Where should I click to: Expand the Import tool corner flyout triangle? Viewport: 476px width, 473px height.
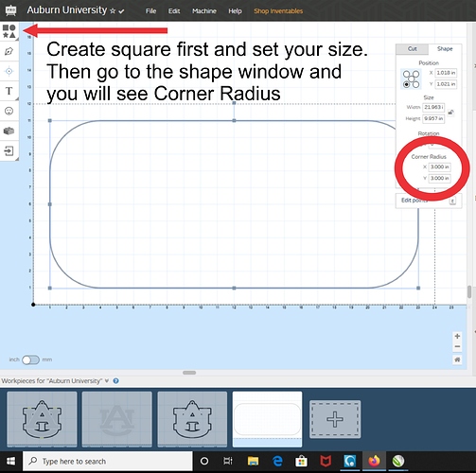pos(17,159)
